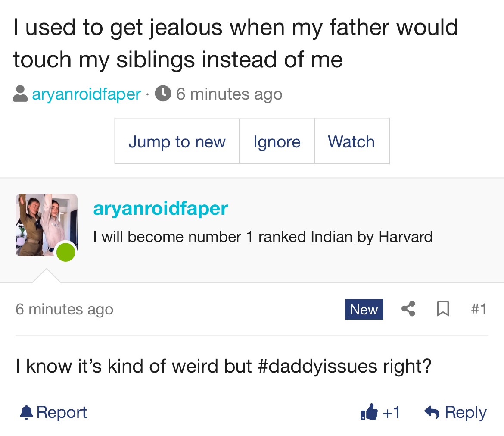Bookmark this post with the bookmark icon

coord(443,309)
